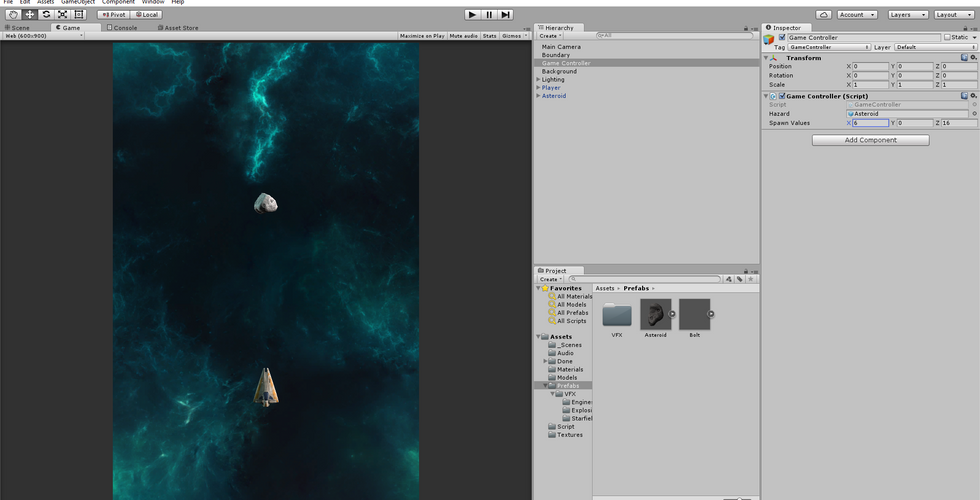Click the Add Component button
The height and width of the screenshot is (500, 980).
coord(870,140)
